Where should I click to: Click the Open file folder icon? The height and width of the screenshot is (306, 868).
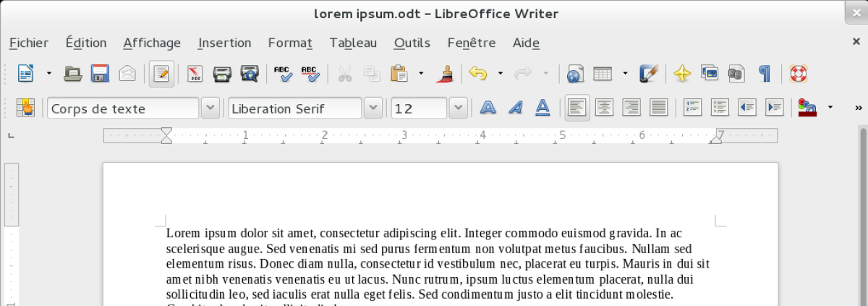point(73,73)
